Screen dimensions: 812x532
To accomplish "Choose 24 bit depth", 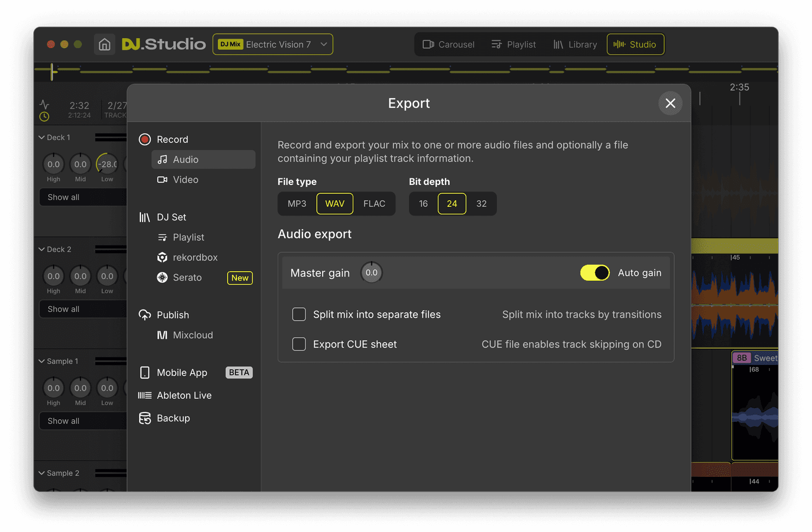I will pos(452,204).
